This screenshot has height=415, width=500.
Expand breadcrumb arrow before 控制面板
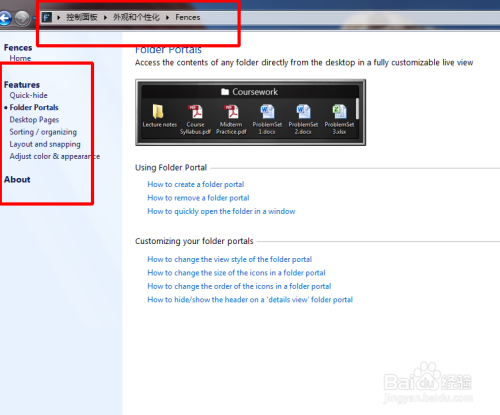point(59,17)
